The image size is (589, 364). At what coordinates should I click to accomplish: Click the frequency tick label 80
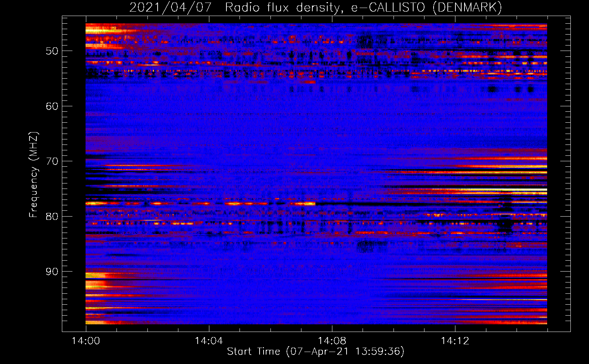click(52, 217)
